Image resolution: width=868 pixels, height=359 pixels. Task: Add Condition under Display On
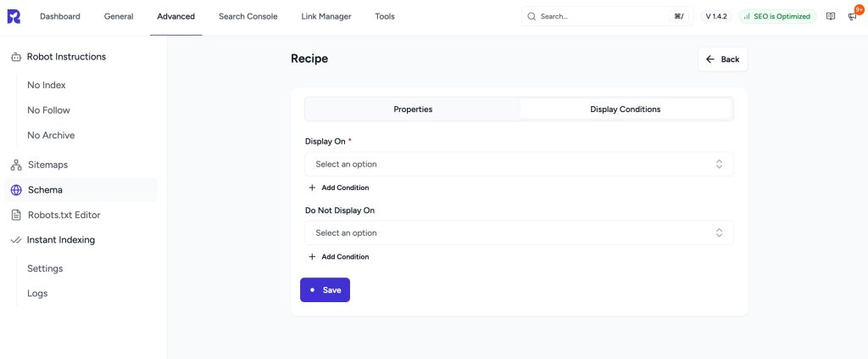click(338, 188)
